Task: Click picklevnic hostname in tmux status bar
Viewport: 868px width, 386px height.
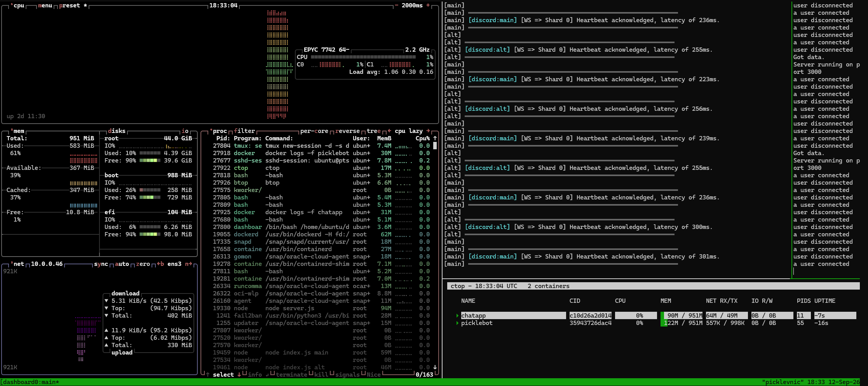Action: click(783, 382)
